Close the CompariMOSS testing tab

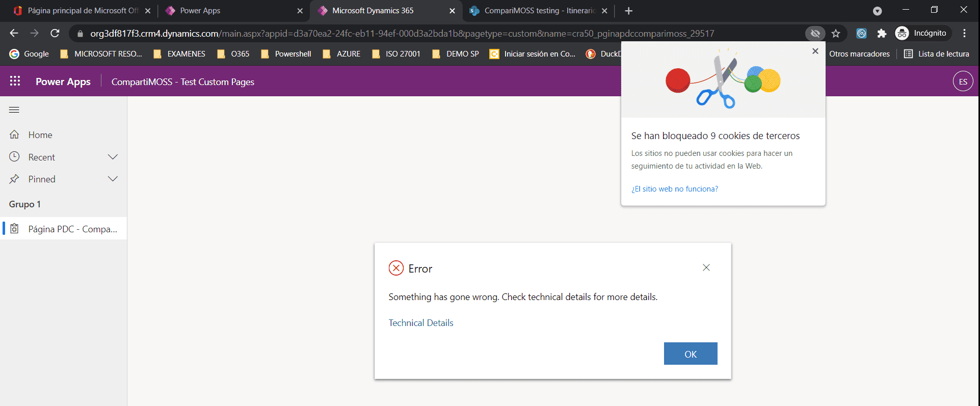(604, 11)
